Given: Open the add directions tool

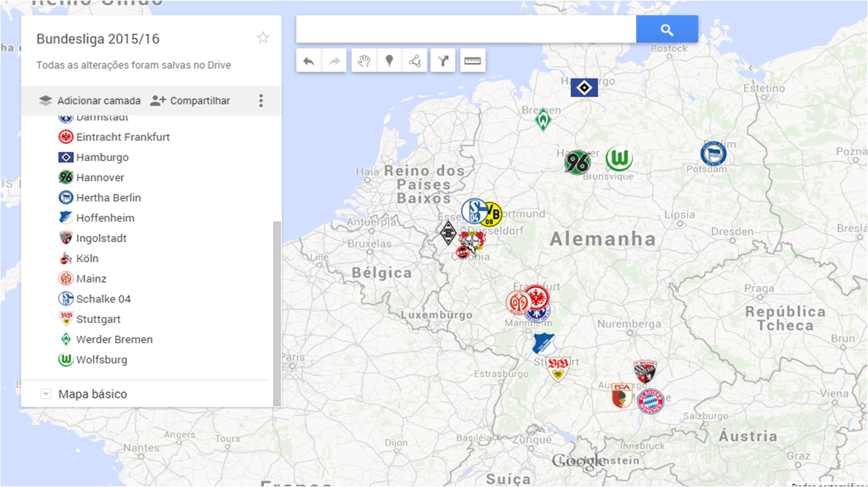Looking at the screenshot, I should 443,60.
